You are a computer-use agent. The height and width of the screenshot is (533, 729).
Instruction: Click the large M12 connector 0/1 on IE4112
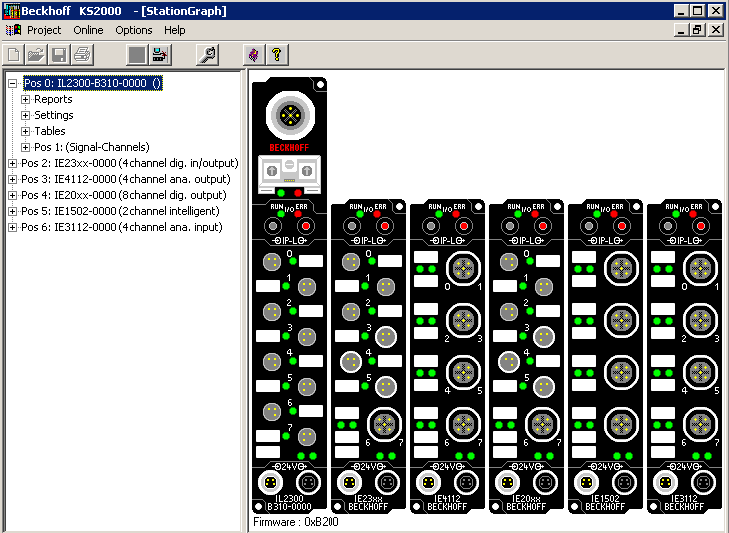pos(463,268)
